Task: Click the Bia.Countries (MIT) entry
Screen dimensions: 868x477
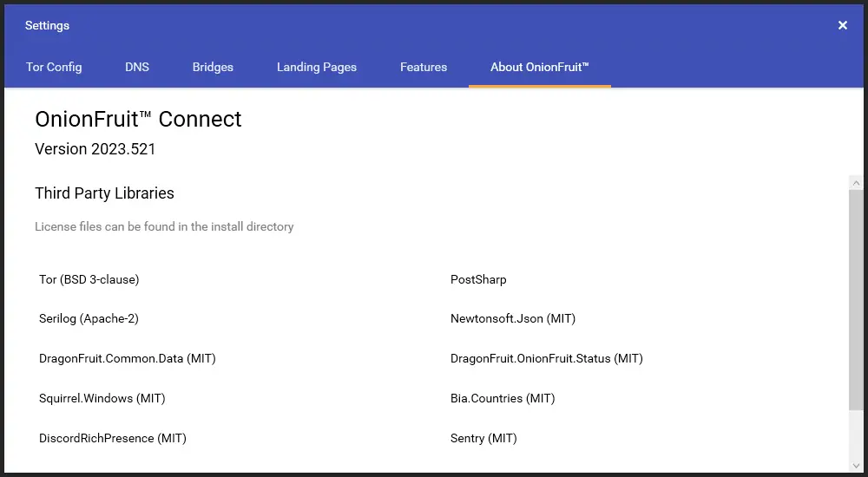Action: point(503,398)
